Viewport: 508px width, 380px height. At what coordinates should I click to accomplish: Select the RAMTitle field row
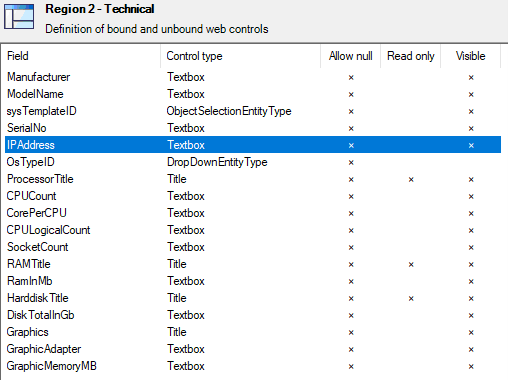[x=253, y=264]
